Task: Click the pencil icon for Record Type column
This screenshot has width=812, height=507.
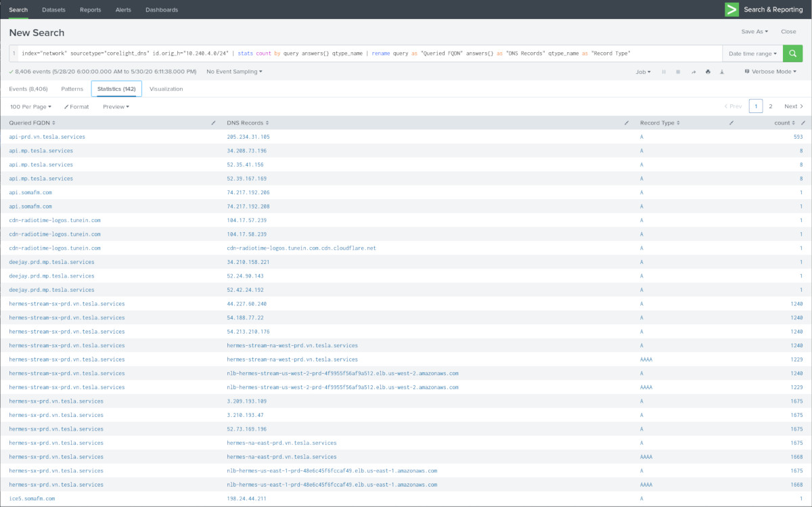Action: (731, 123)
